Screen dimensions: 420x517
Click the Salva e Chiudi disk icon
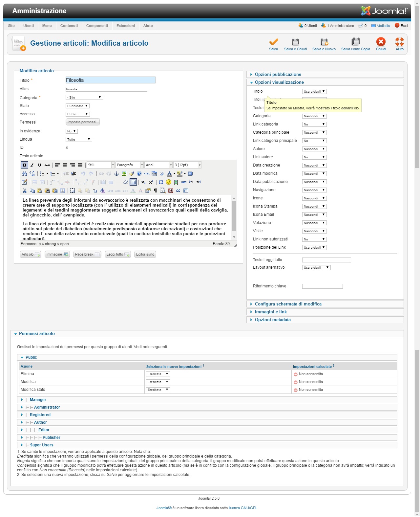pos(296,42)
